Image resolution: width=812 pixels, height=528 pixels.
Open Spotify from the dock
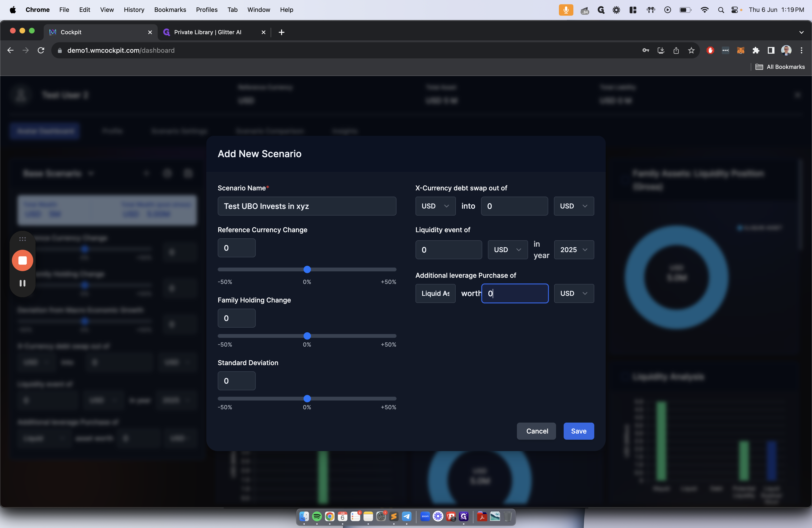[x=317, y=516]
